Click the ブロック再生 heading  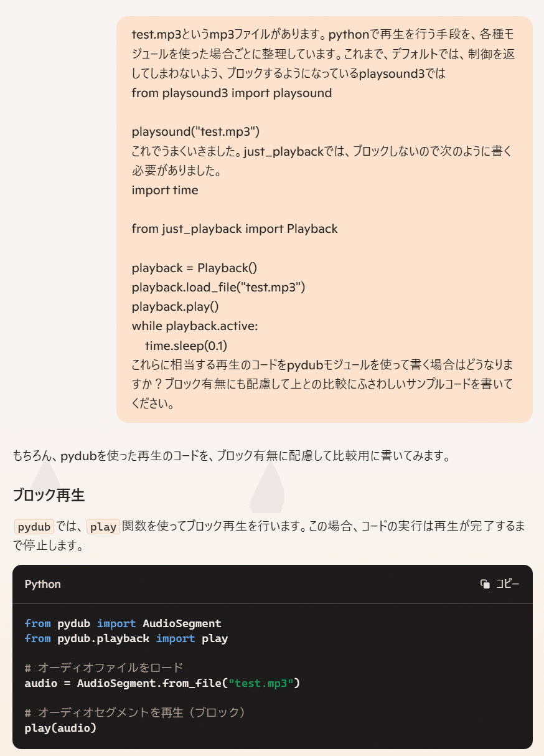(49, 496)
